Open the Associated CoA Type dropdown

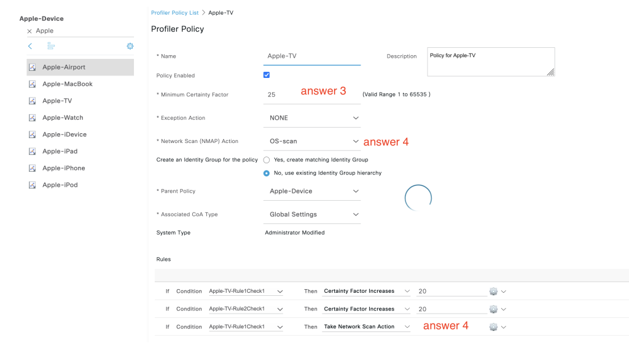[313, 215]
